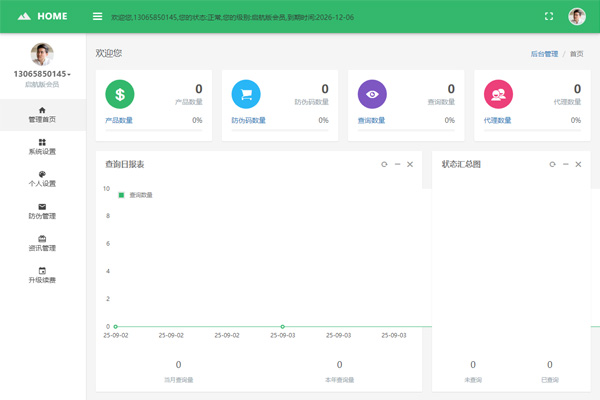Click the welcome status message in header
Image resolution: width=600 pixels, height=400 pixels.
(232, 17)
